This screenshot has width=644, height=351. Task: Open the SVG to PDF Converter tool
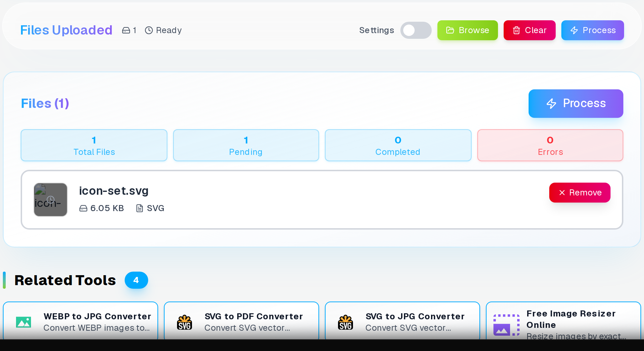tap(241, 321)
